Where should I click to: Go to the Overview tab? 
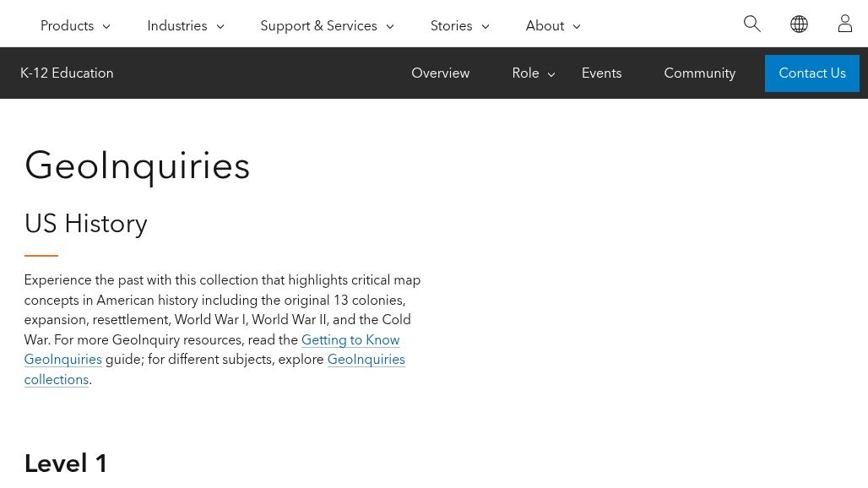tap(440, 73)
